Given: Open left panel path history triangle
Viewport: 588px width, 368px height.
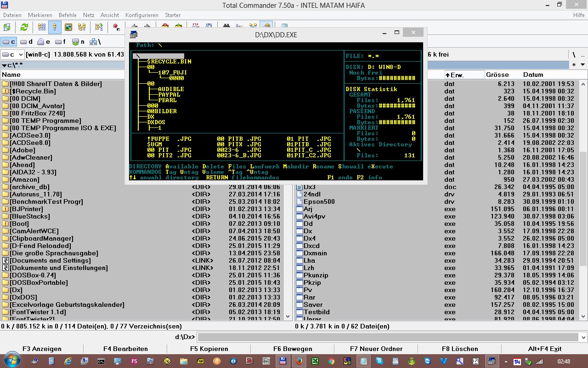Looking at the screenshot, I should 4,65.
